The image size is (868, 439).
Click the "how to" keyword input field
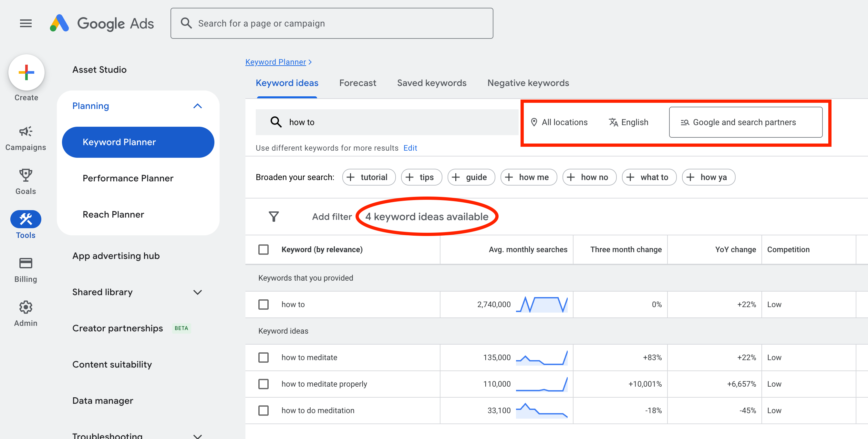point(387,122)
